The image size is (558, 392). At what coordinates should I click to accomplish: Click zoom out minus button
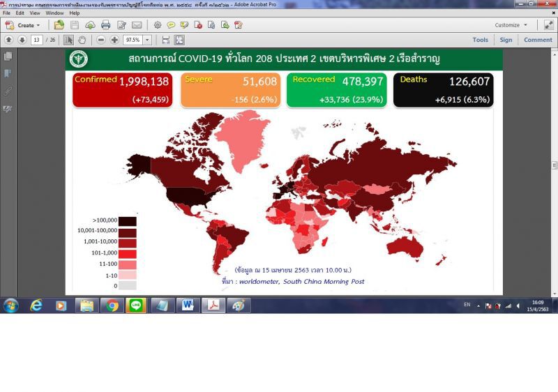[x=101, y=40]
